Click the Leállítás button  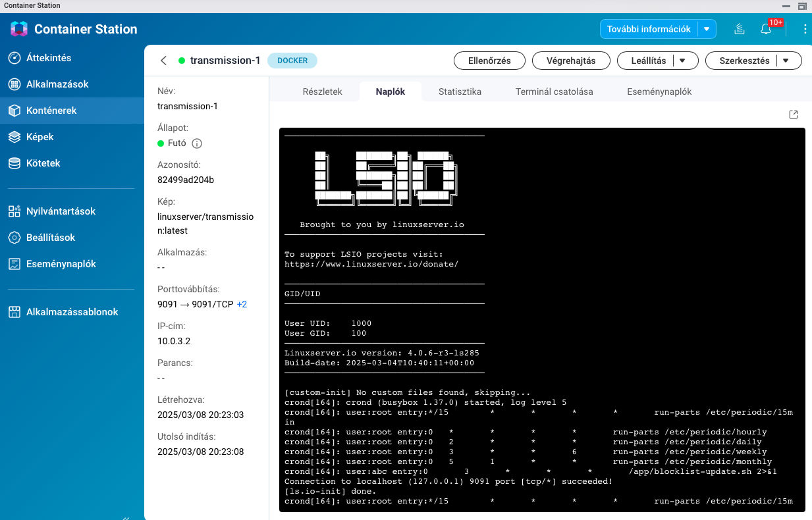[x=646, y=61]
